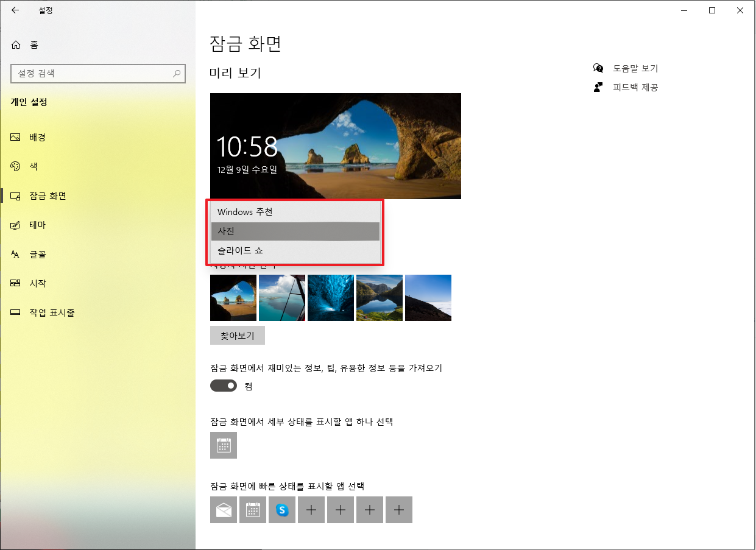Click the Calendar quick status icon
Viewport: 756px width, 550px height.
click(x=253, y=510)
